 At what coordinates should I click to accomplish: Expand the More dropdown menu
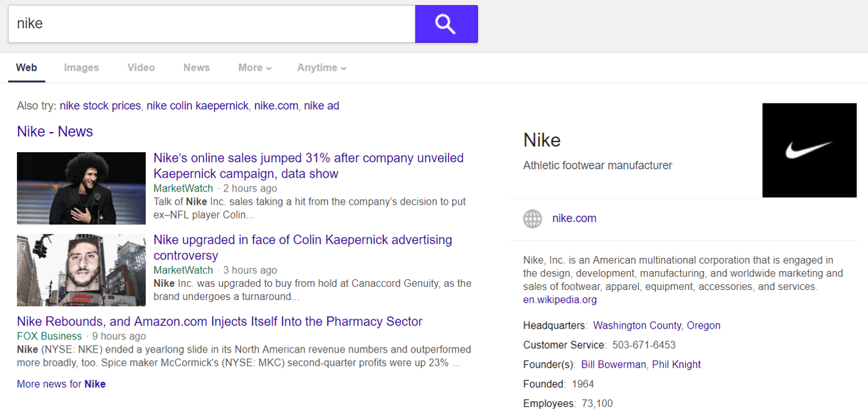tap(254, 68)
